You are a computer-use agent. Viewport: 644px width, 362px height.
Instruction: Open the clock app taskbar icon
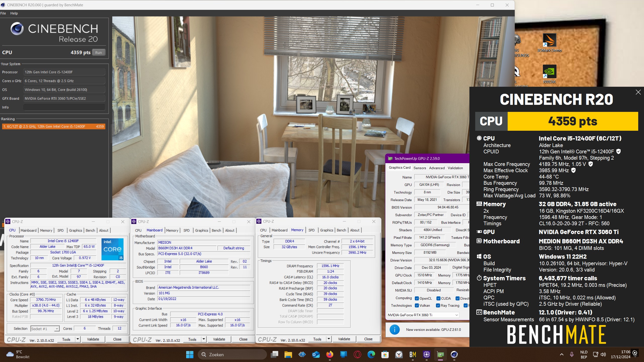tap(399, 354)
